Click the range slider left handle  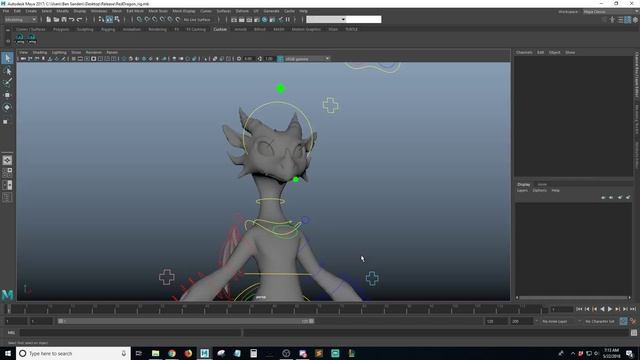[60, 321]
